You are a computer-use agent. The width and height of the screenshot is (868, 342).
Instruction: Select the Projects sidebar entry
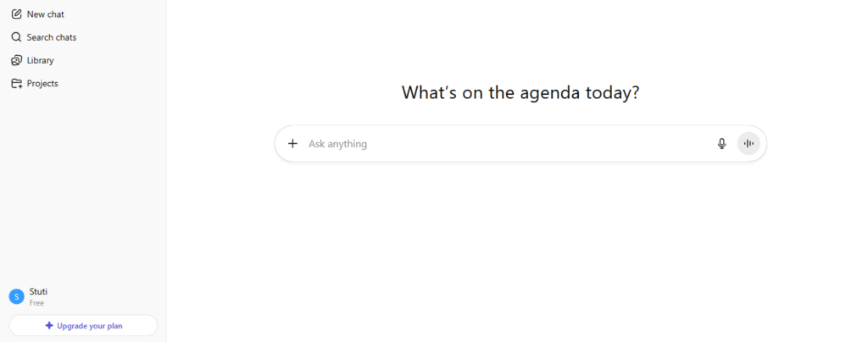click(42, 83)
